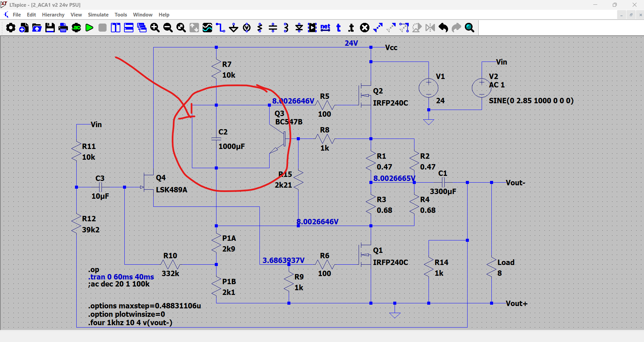
Task: Place a Resistor
Action: coord(260,28)
